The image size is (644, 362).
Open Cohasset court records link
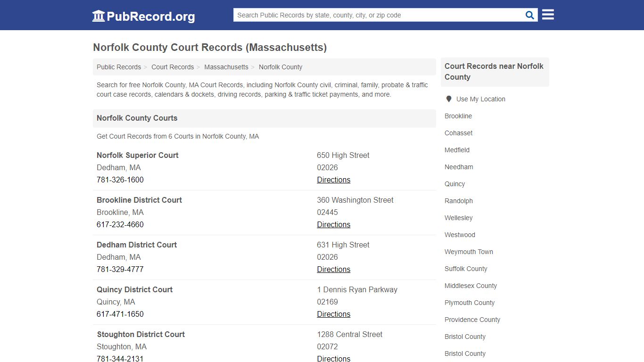pyautogui.click(x=458, y=133)
